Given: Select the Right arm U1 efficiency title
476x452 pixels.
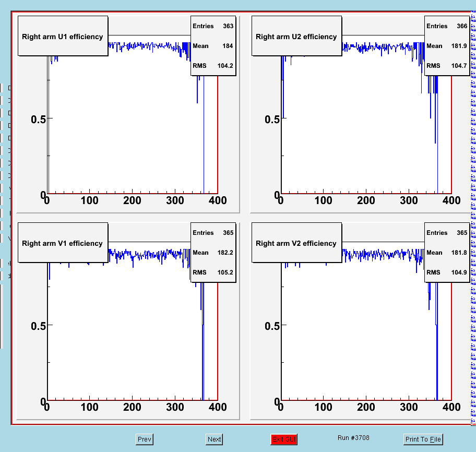Looking at the screenshot, I should coord(63,37).
